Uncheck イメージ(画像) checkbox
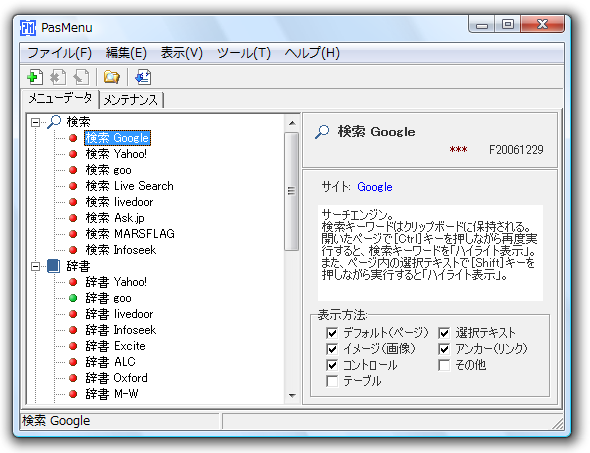Image resolution: width=590 pixels, height=453 pixels. point(332,349)
